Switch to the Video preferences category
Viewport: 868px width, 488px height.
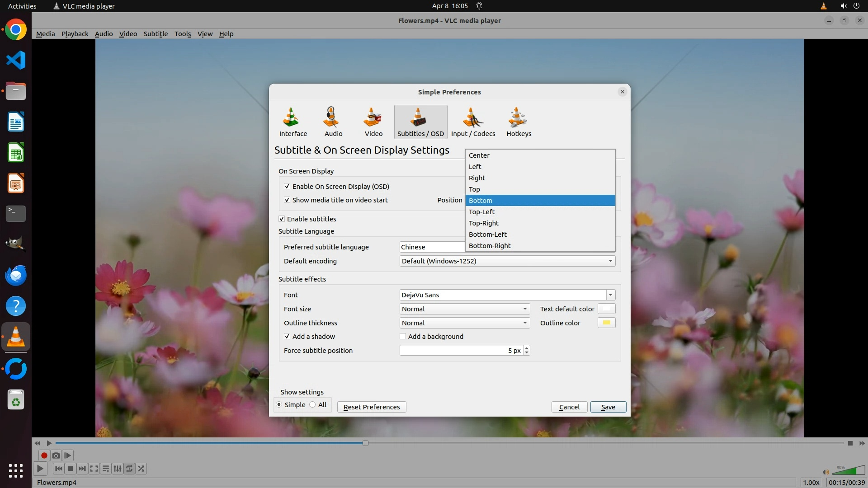tap(373, 122)
